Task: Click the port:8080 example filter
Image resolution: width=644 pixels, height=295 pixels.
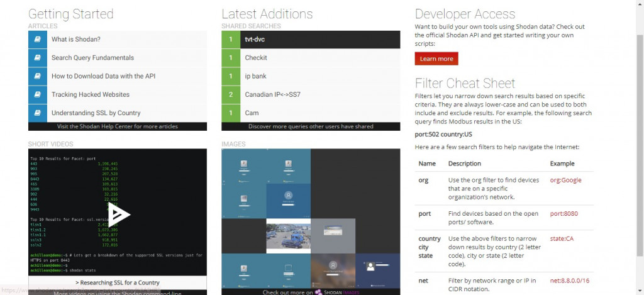Action: click(x=564, y=214)
